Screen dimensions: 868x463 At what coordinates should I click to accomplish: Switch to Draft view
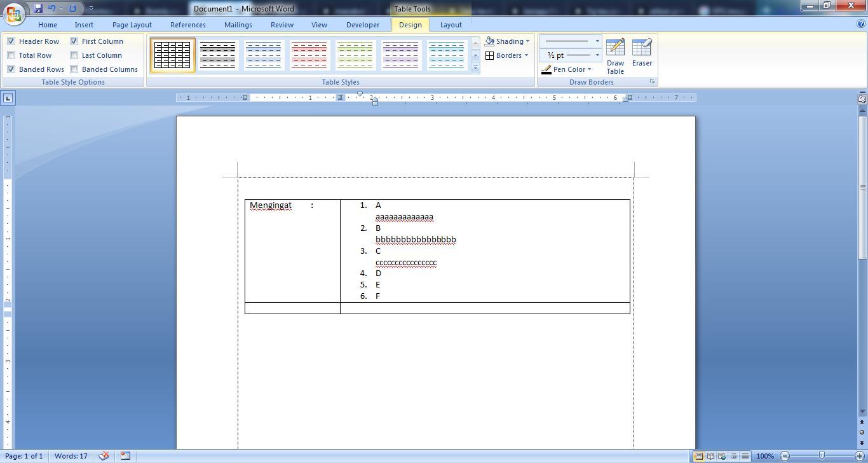pos(745,456)
